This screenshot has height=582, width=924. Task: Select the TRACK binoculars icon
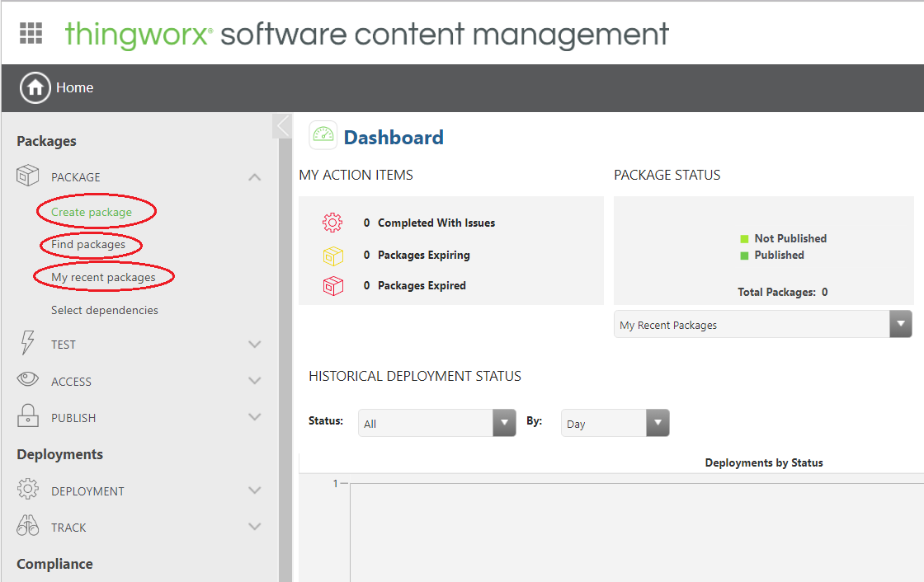click(x=27, y=526)
